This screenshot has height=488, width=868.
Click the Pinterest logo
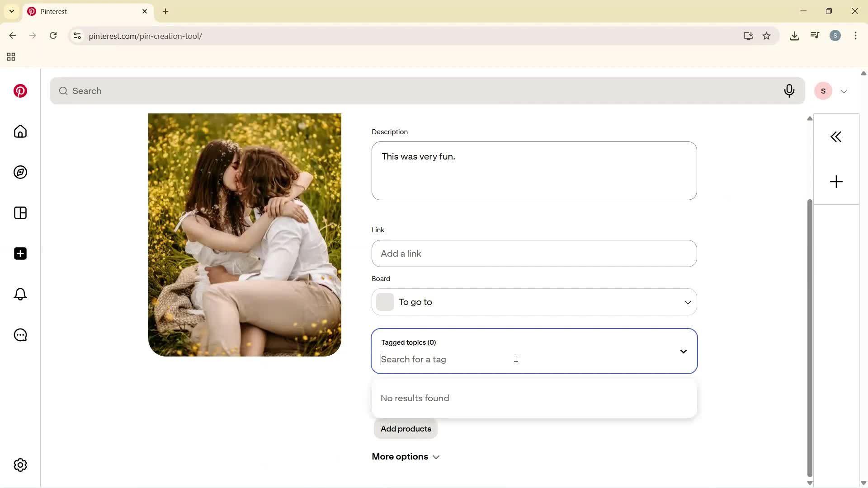pos(20,91)
